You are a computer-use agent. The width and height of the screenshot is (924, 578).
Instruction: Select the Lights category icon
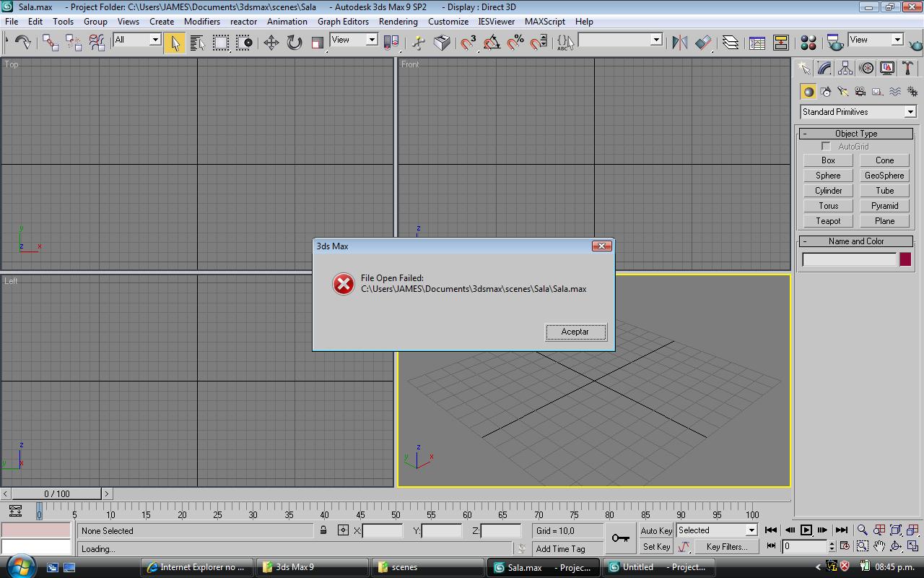pos(843,92)
